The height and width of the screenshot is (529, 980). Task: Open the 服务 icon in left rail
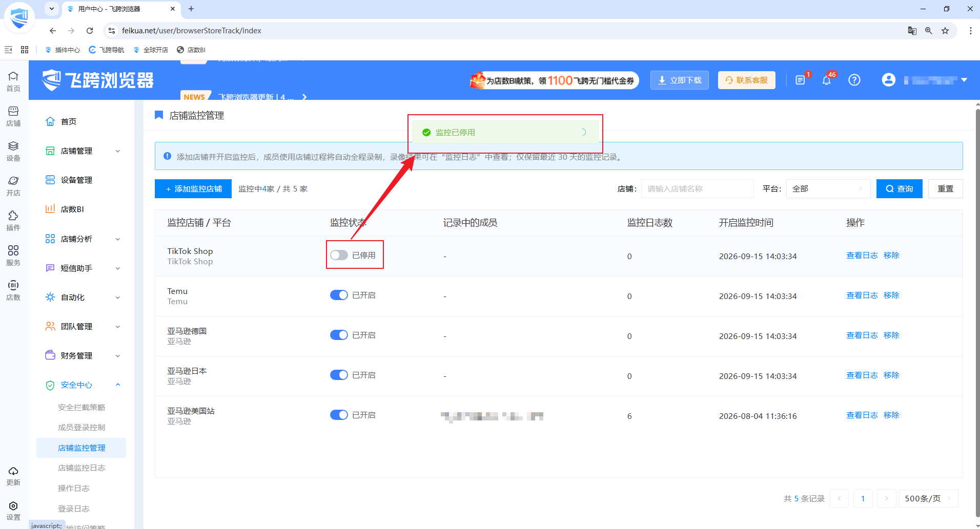13,256
